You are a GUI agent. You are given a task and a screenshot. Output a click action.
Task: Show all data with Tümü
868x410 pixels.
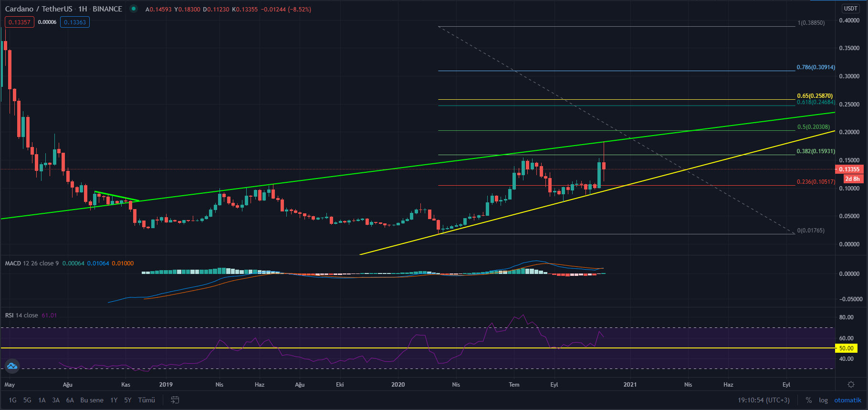146,400
